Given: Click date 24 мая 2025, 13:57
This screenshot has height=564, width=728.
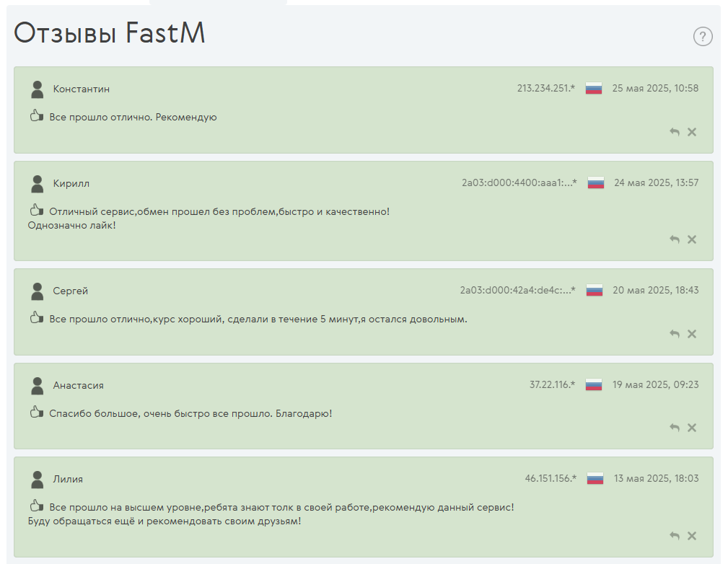Looking at the screenshot, I should click(656, 182).
